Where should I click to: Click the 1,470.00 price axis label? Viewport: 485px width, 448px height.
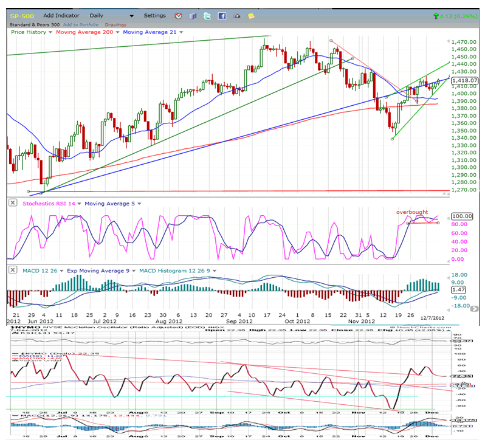tap(464, 42)
